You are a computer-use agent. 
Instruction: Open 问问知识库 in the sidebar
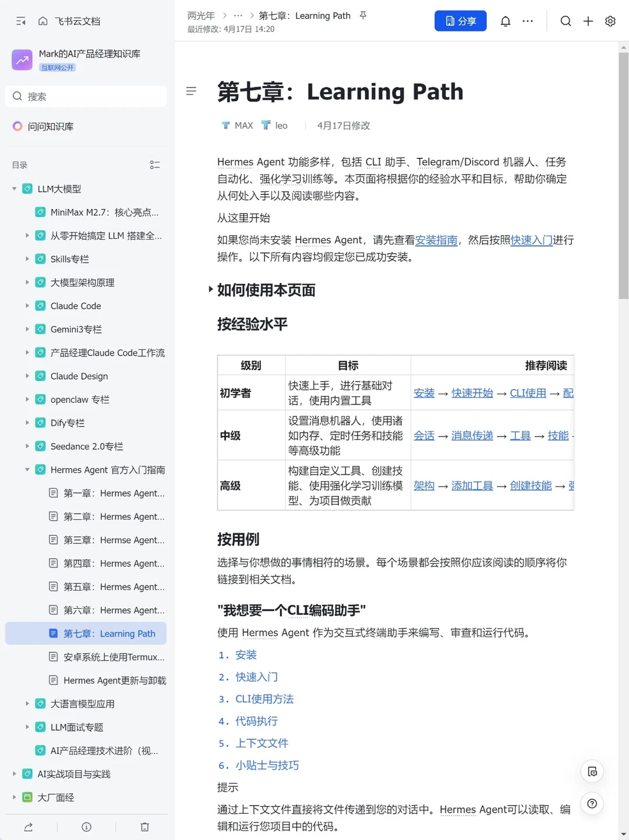[x=51, y=126]
